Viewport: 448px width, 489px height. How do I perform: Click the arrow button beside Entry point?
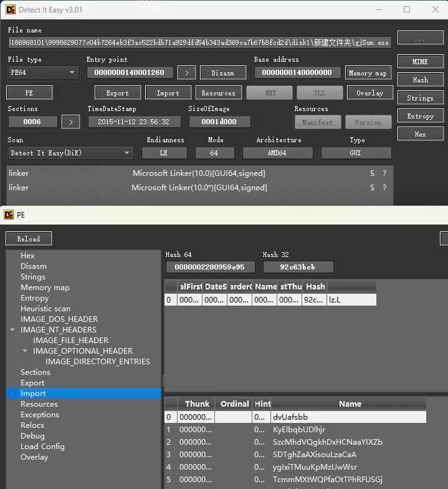click(187, 73)
